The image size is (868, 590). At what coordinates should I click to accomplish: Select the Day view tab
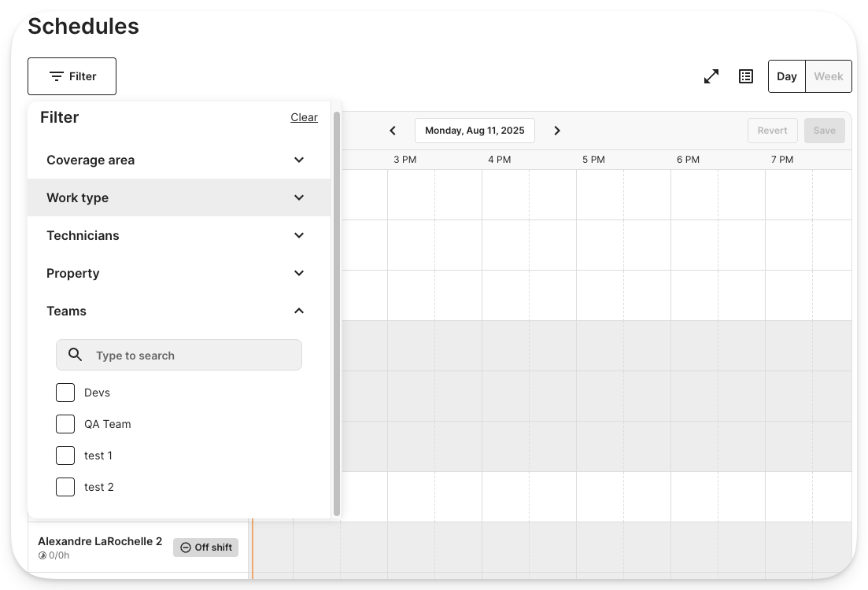pyautogui.click(x=786, y=76)
